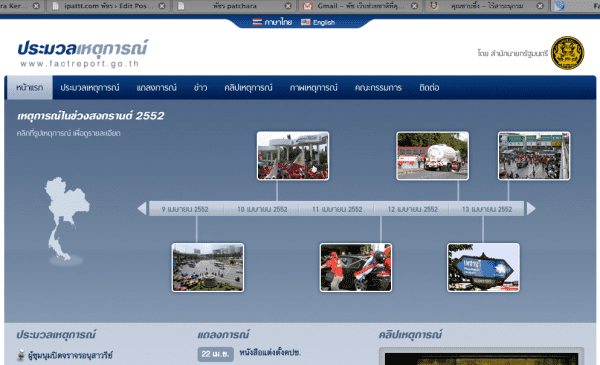Open the ผู้ชุมนุมปิดจราจรอนุสาวรีย์ article link
600x365 pixels.
[70, 355]
